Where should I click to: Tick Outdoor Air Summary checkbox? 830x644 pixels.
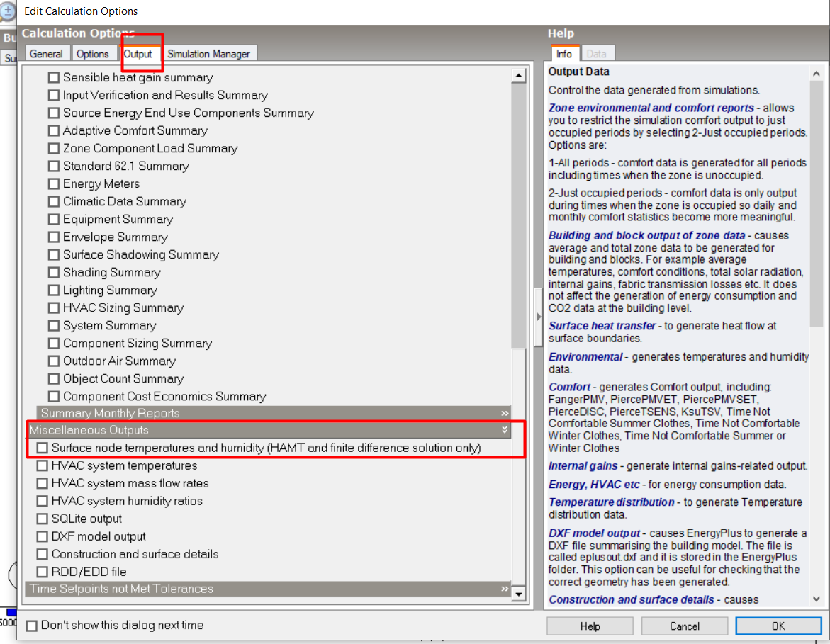coord(53,361)
